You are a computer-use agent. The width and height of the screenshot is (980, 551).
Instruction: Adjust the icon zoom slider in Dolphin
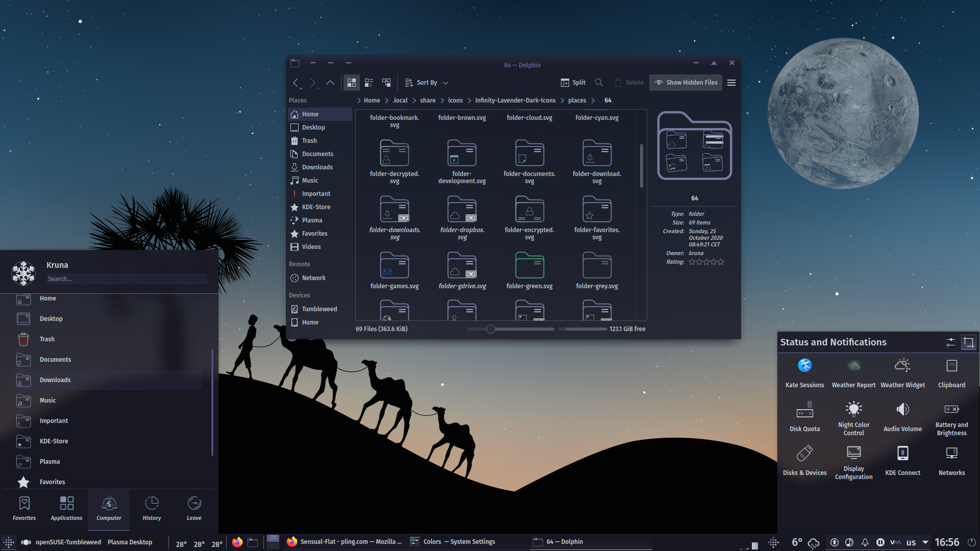tap(491, 329)
